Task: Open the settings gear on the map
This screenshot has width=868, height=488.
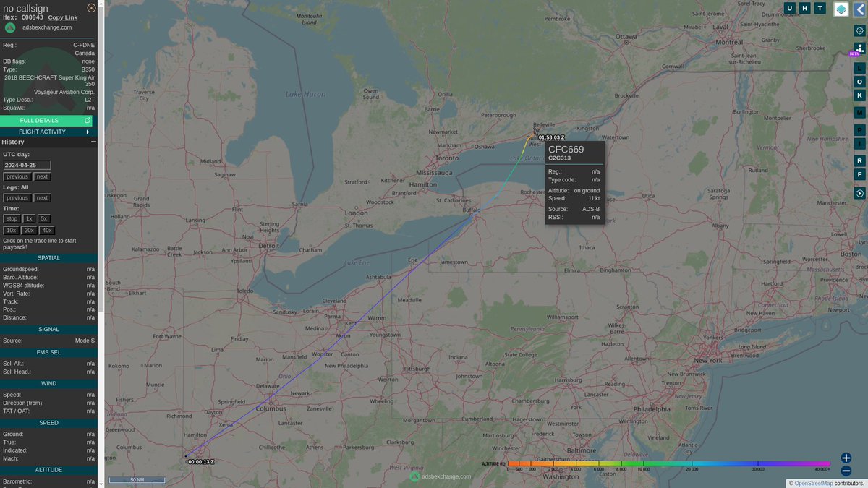Action: click(859, 30)
